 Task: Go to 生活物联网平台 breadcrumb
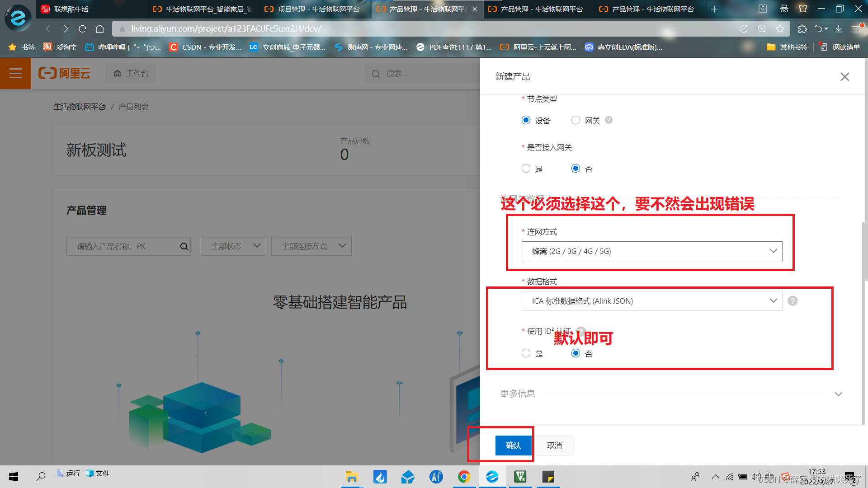pyautogui.click(x=80, y=107)
